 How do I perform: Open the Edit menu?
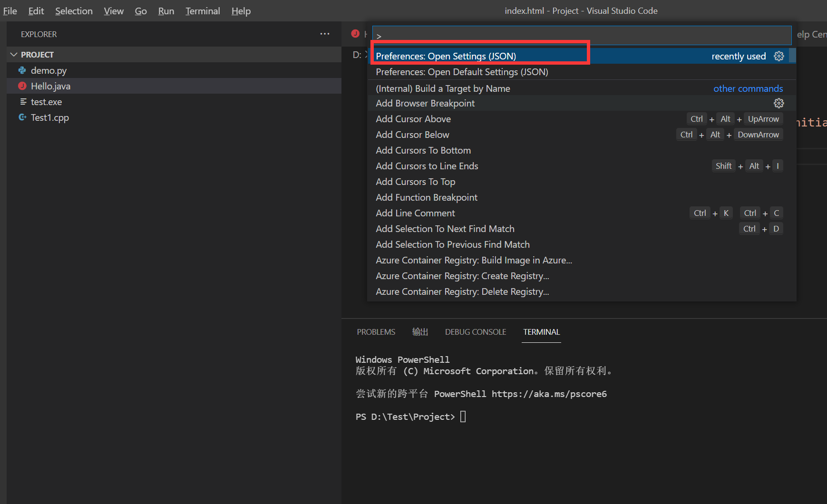36,11
